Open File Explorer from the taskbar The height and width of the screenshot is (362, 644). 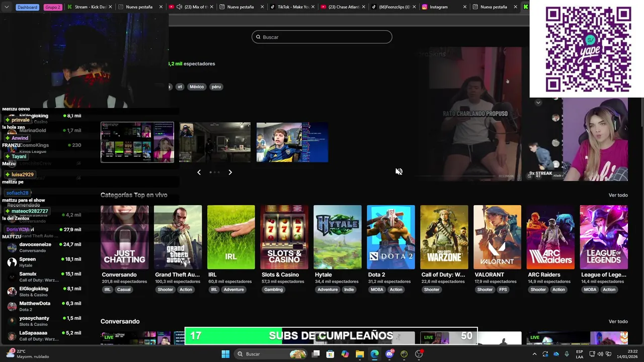pos(360,354)
